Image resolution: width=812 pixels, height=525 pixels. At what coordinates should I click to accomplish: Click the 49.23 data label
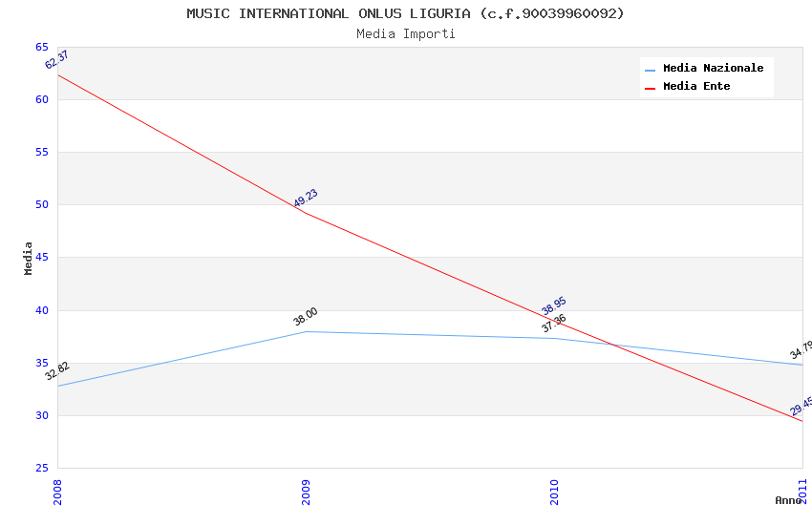pyautogui.click(x=306, y=199)
